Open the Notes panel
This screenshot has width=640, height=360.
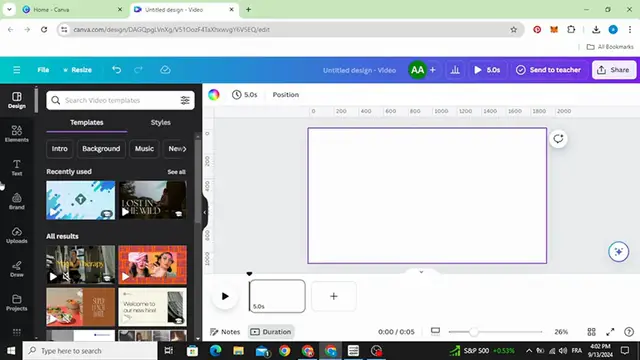click(x=225, y=332)
